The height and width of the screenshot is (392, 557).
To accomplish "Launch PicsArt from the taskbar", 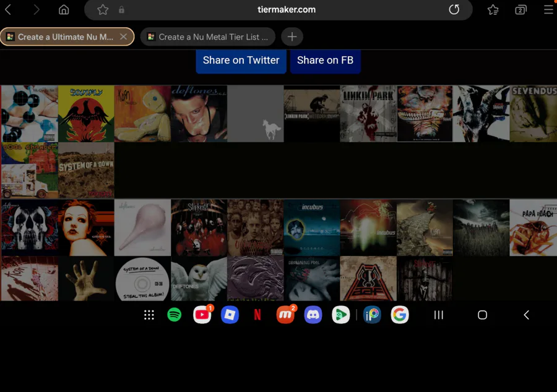I will coord(372,315).
